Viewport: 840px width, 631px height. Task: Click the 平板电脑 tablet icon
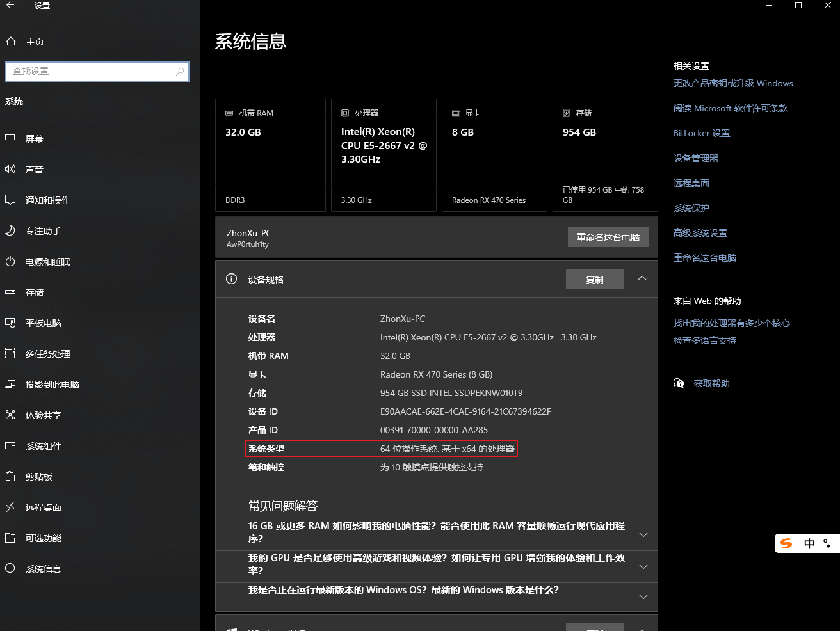pyautogui.click(x=10, y=323)
